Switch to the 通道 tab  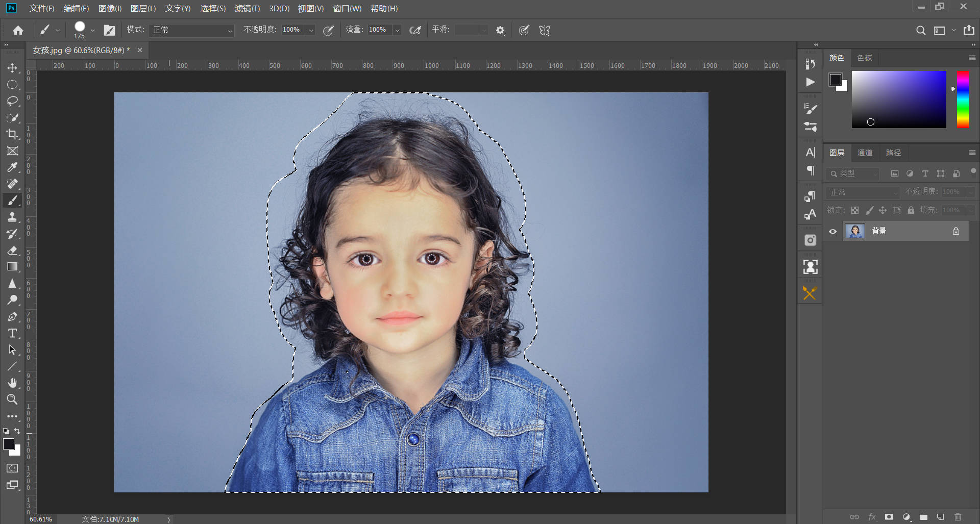click(x=865, y=153)
